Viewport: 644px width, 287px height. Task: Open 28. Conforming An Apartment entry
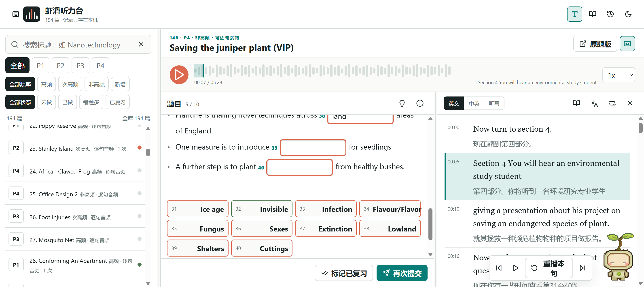tap(75, 265)
